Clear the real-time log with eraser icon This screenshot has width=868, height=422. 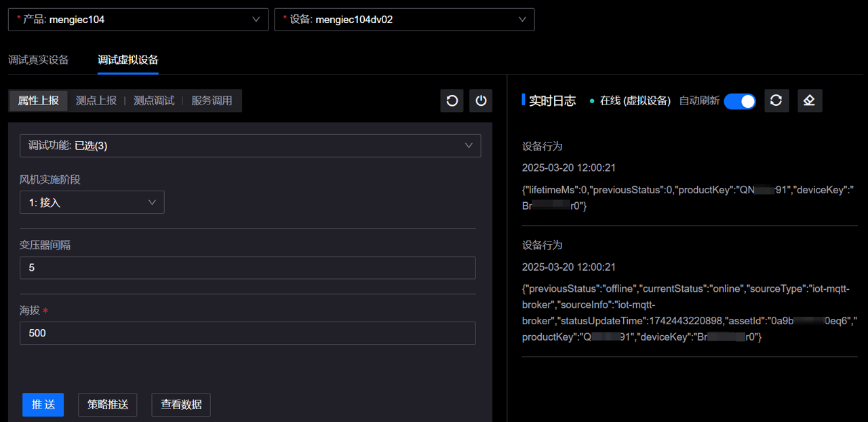tap(810, 100)
